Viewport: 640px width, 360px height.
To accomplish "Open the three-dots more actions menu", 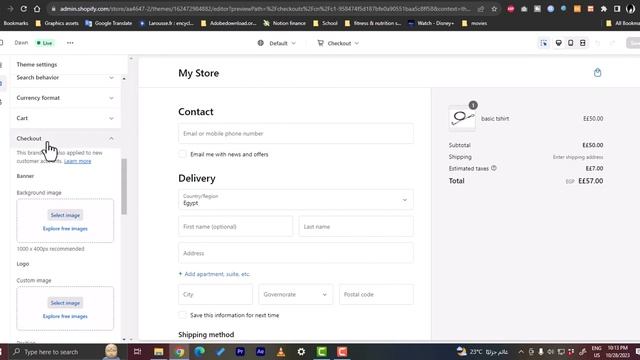I will pyautogui.click(x=70, y=43).
